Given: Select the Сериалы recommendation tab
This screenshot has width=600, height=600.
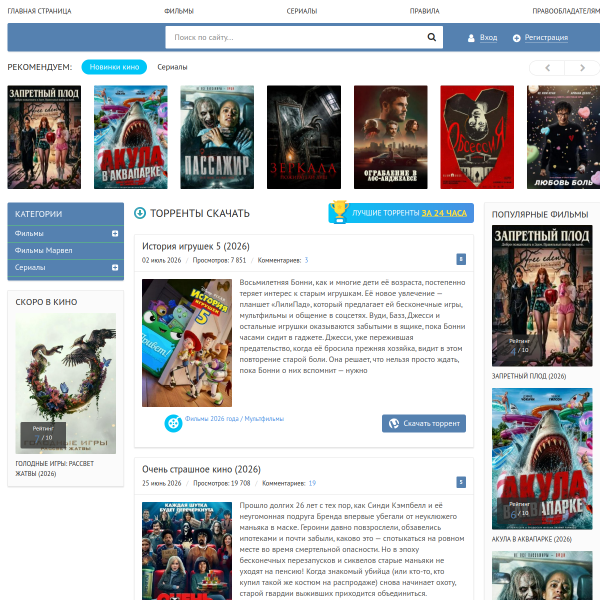Looking at the screenshot, I should click(x=172, y=67).
